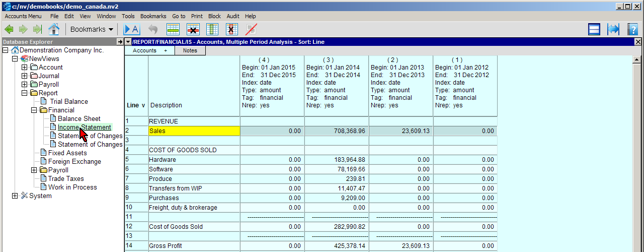The image size is (644, 252).
Task: Click the blue play A toolbar icon
Action: [131, 29]
